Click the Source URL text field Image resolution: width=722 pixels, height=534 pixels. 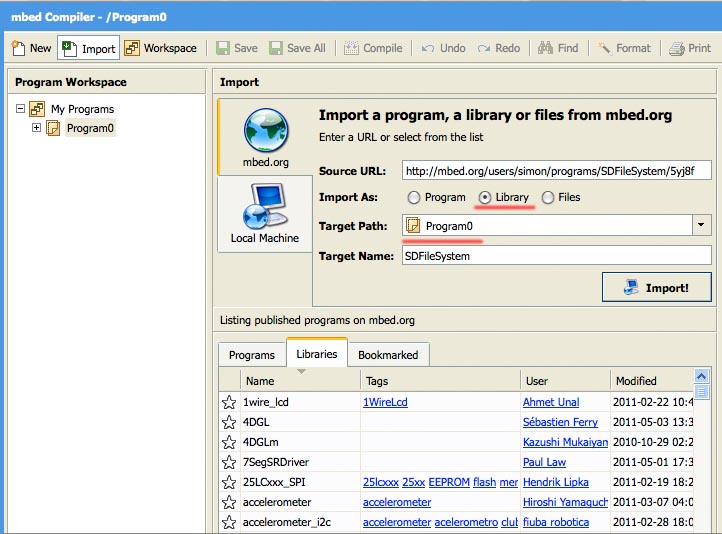click(x=556, y=170)
